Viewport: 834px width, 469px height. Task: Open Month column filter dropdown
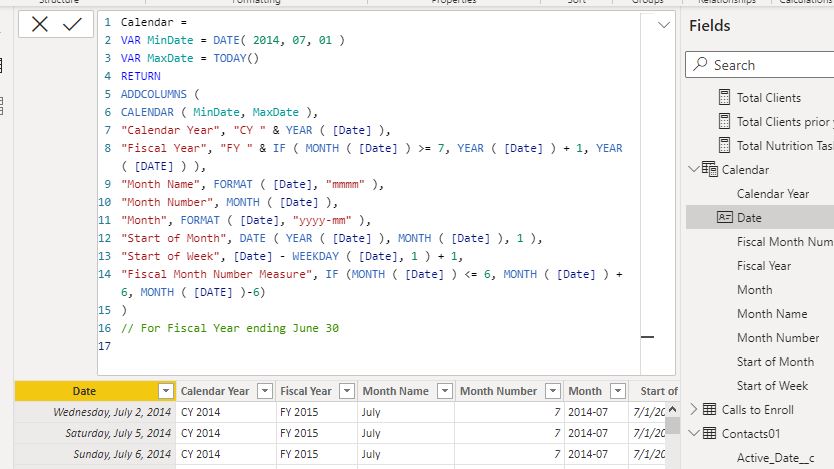[x=618, y=391]
